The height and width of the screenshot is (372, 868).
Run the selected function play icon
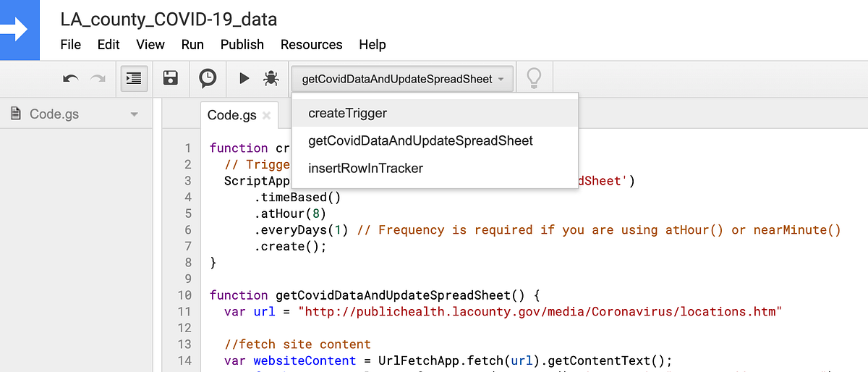click(244, 79)
